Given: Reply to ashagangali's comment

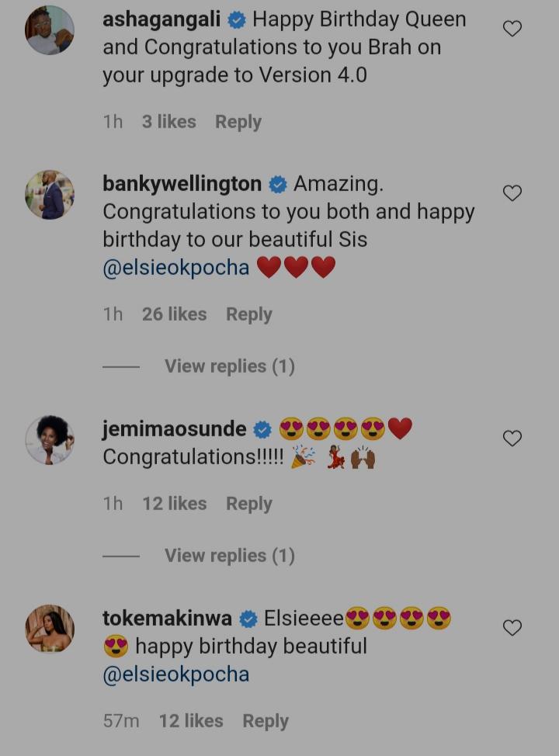Looking at the screenshot, I should [238, 122].
